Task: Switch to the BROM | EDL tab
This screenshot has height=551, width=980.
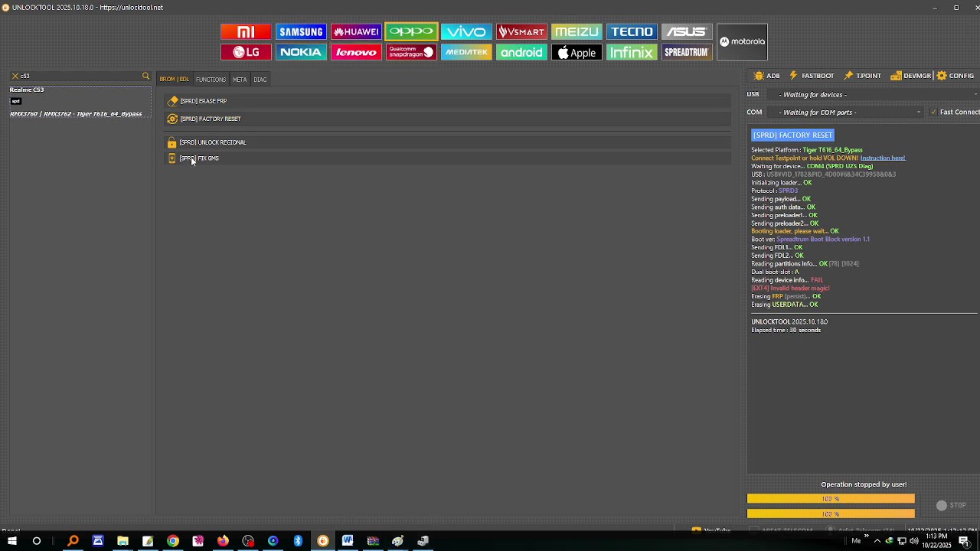Action: [x=174, y=80]
